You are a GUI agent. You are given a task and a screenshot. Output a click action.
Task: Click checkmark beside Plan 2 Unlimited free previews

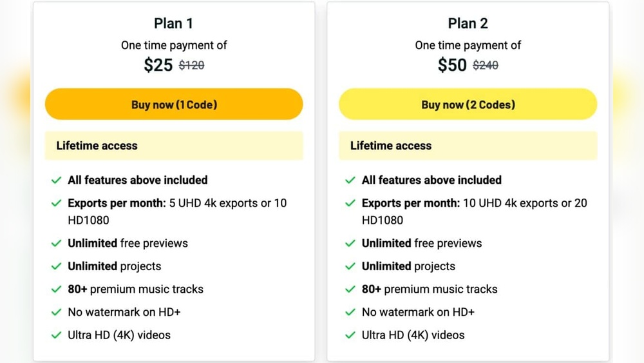(350, 244)
